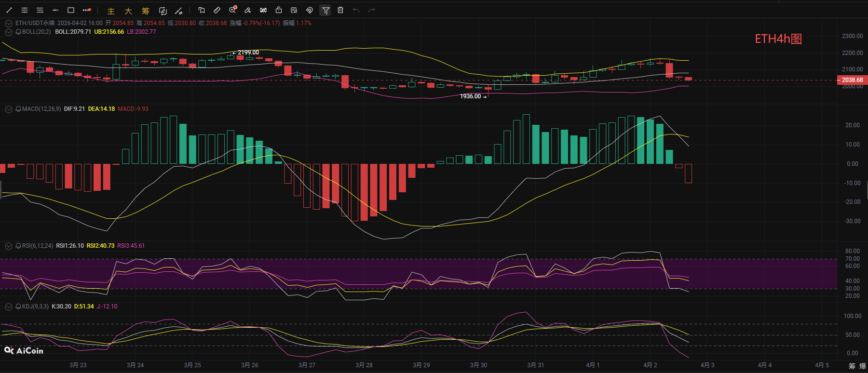Click the magnifier zoom tool icon
The height and width of the screenshot is (373, 868).
232,10
